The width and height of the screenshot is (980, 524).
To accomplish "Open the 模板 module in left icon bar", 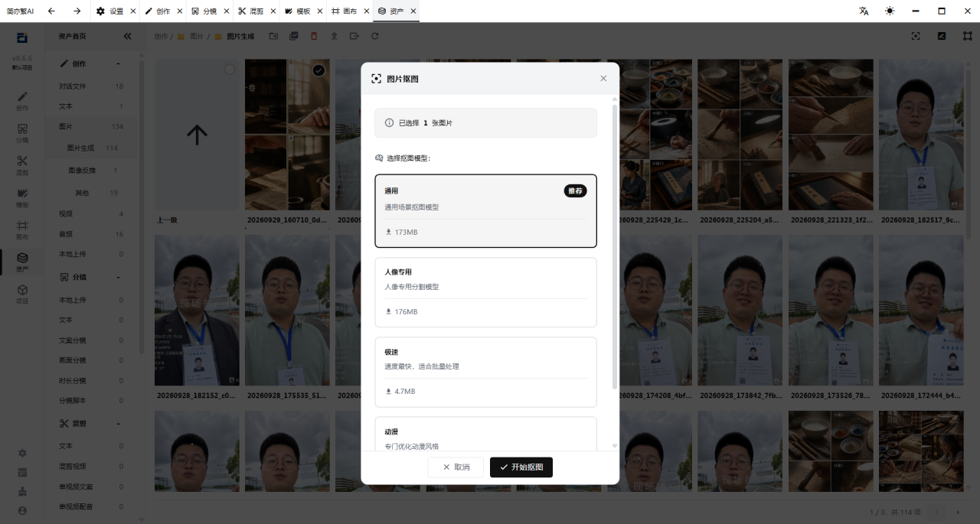I will coord(22,197).
